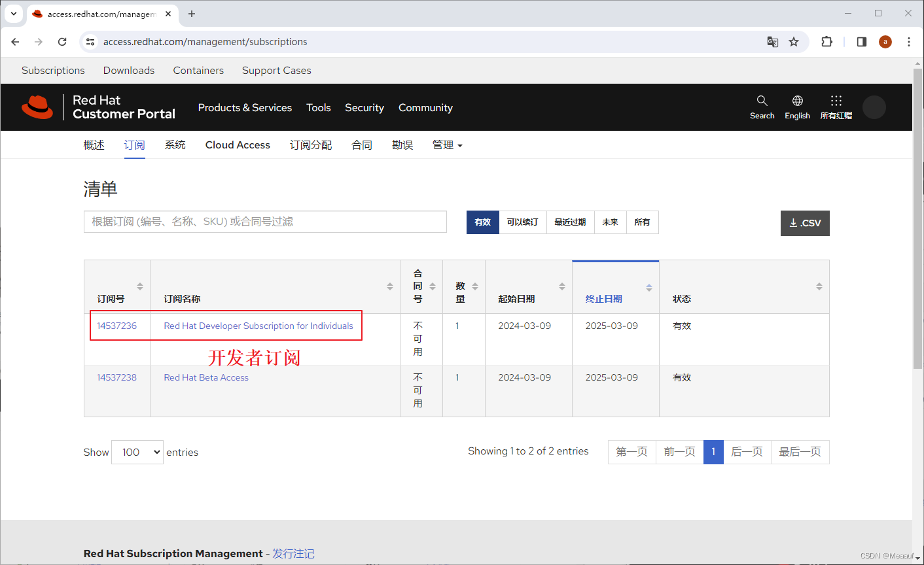Open the 合同 tab

click(362, 145)
